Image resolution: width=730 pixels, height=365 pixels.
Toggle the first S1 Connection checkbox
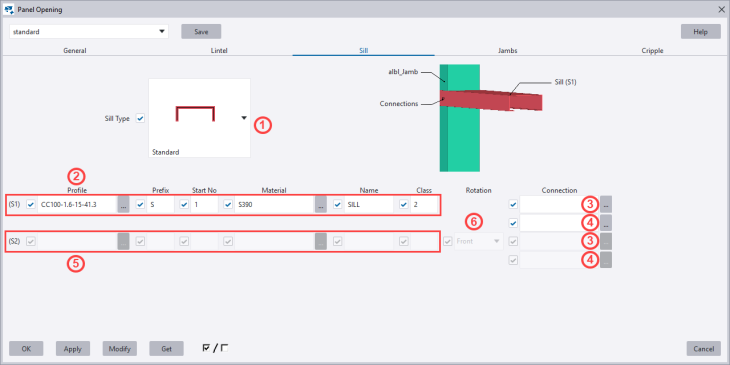pos(513,204)
